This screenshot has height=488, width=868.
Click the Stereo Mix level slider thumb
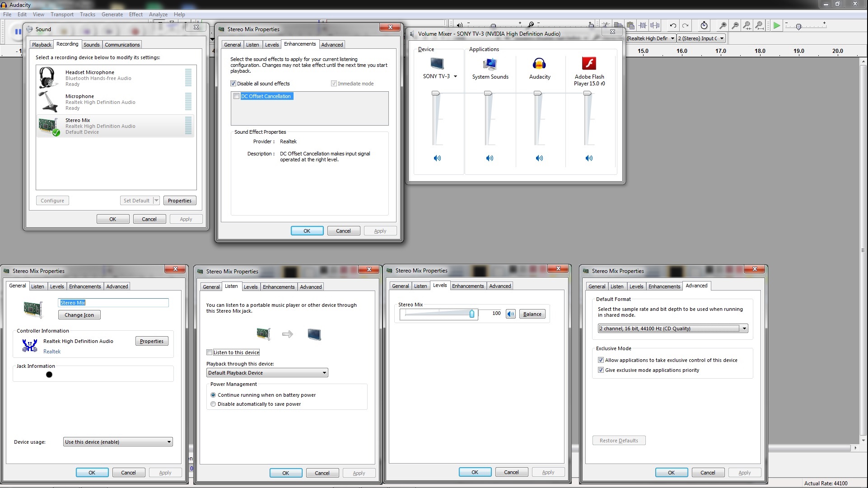[472, 314]
